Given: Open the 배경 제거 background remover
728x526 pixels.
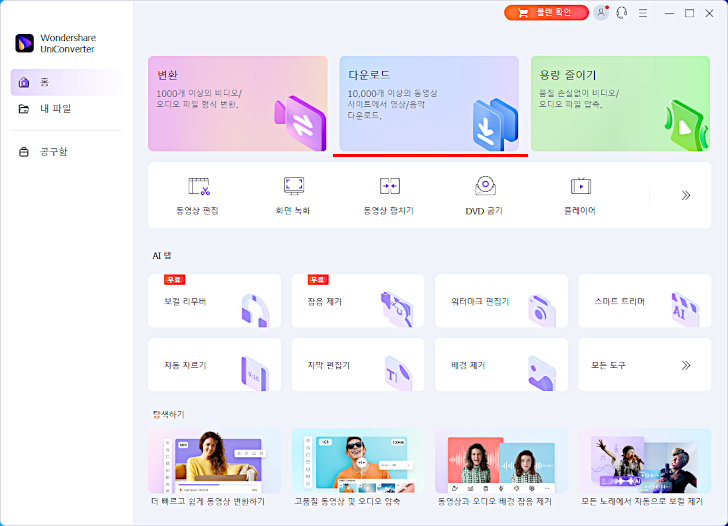Looking at the screenshot, I should coord(501,364).
